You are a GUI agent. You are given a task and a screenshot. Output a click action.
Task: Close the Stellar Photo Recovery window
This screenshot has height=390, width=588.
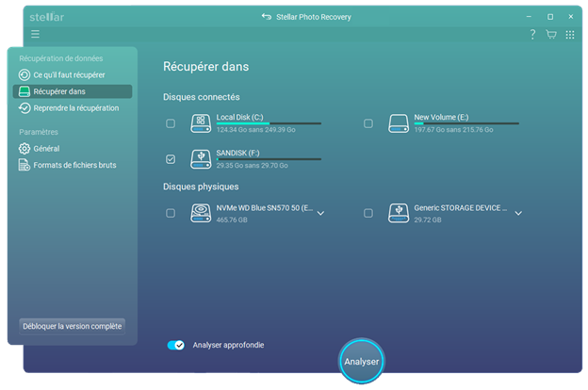pos(571,17)
